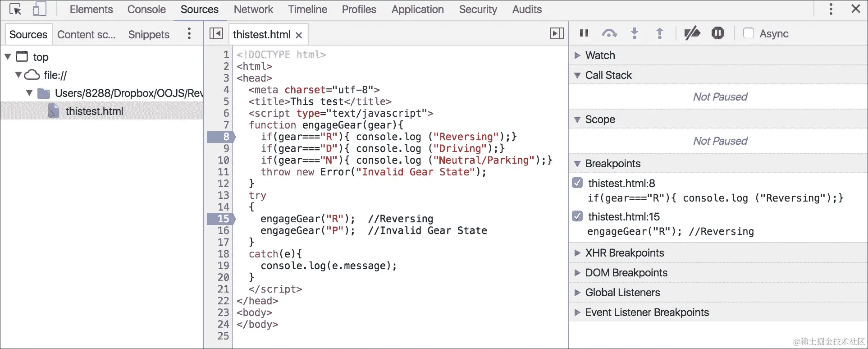This screenshot has height=349, width=868.
Task: Switch to the Elements tab
Action: coord(91,9)
